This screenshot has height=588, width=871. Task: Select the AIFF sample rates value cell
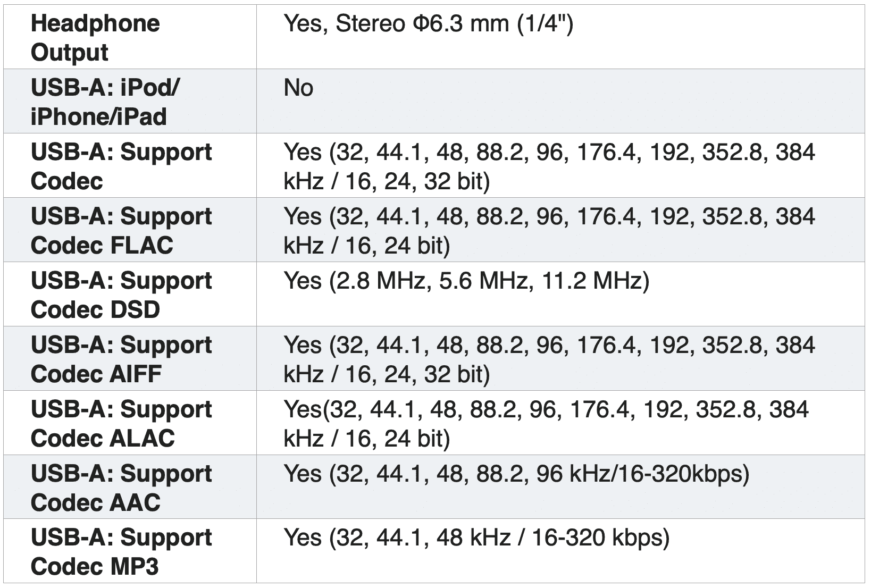[549, 359]
